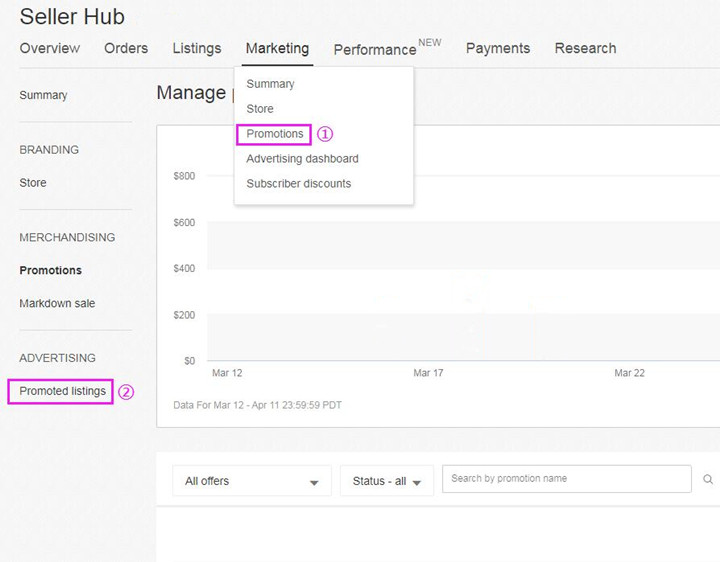Open Promoted listings under Advertising
The image size is (720, 562).
pos(62,391)
